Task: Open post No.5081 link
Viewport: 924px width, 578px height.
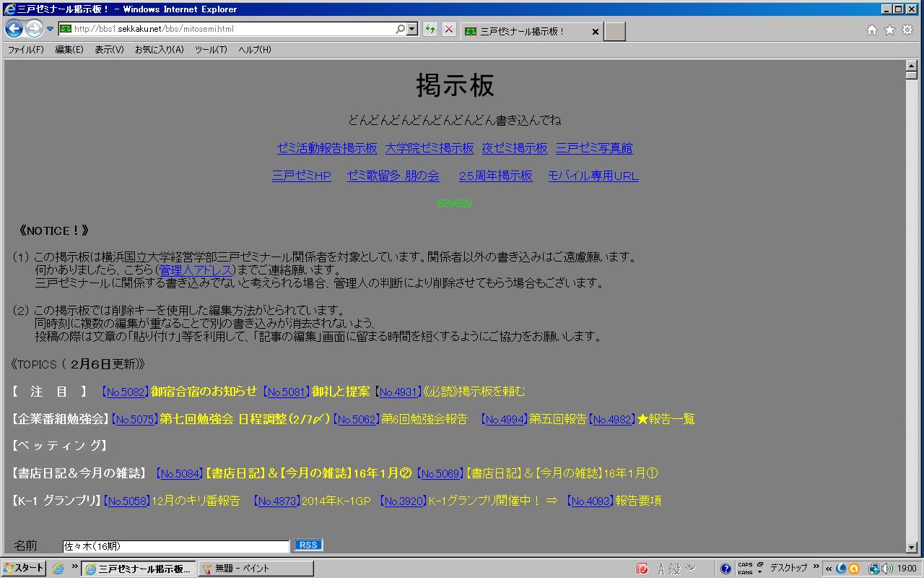Action: (x=287, y=392)
